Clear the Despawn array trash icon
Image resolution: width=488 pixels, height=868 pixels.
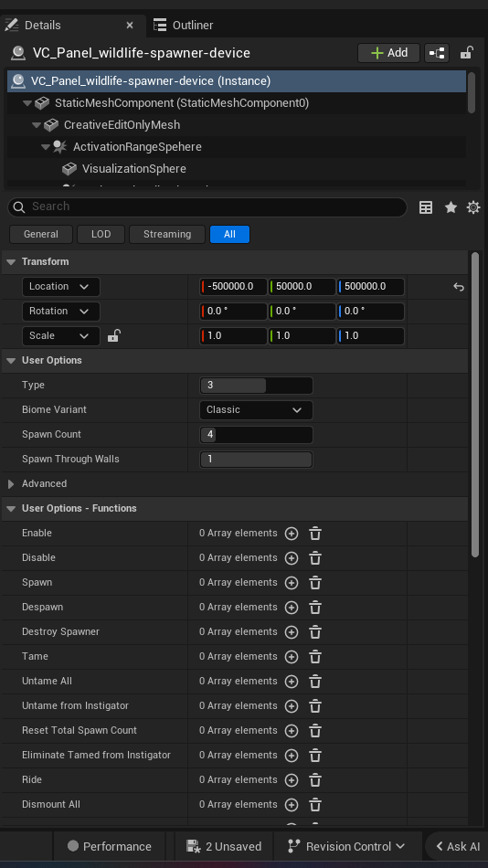click(315, 608)
